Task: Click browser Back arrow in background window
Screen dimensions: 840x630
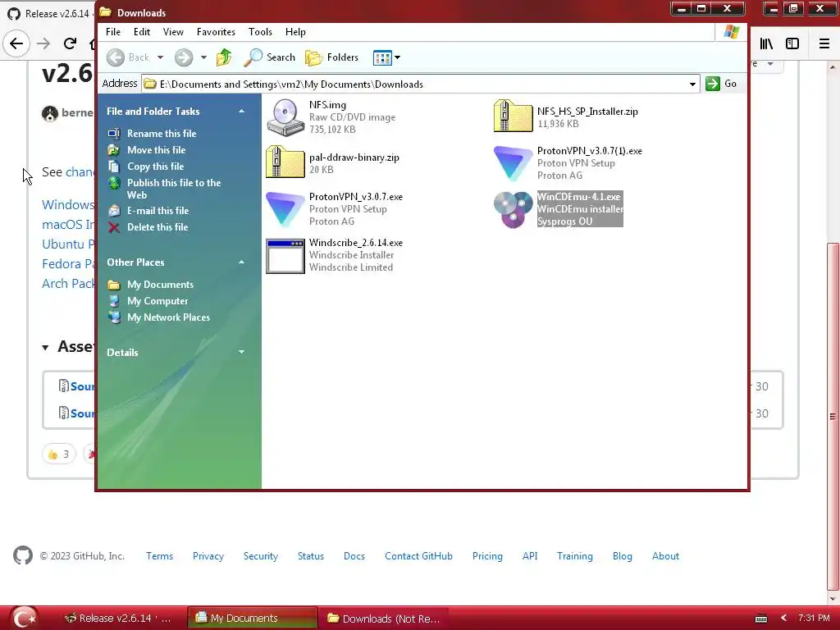Action: click(16, 43)
